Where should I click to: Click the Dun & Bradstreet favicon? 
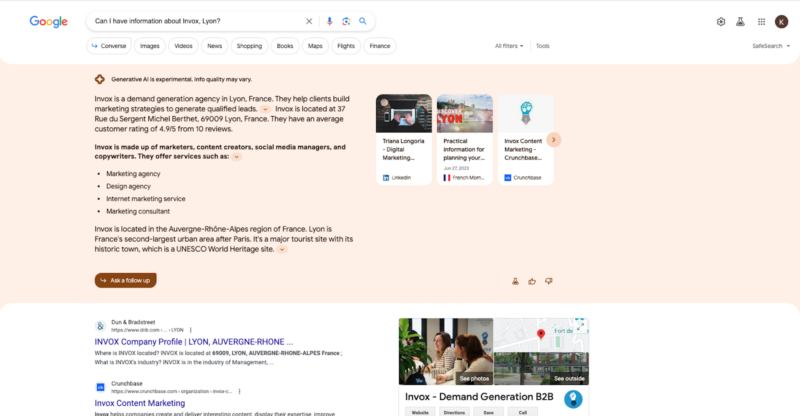point(101,326)
